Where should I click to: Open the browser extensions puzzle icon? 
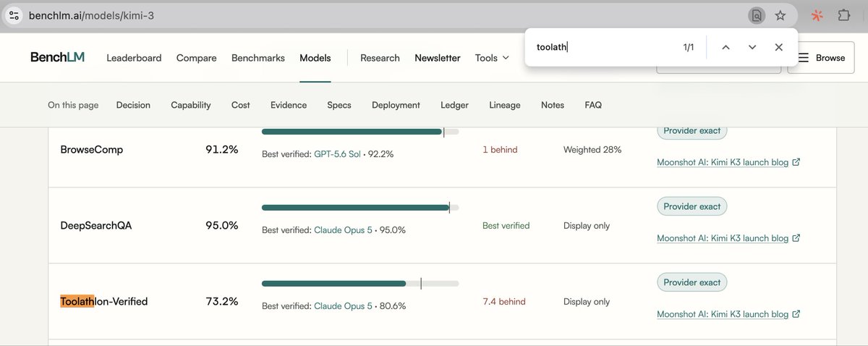843,15
